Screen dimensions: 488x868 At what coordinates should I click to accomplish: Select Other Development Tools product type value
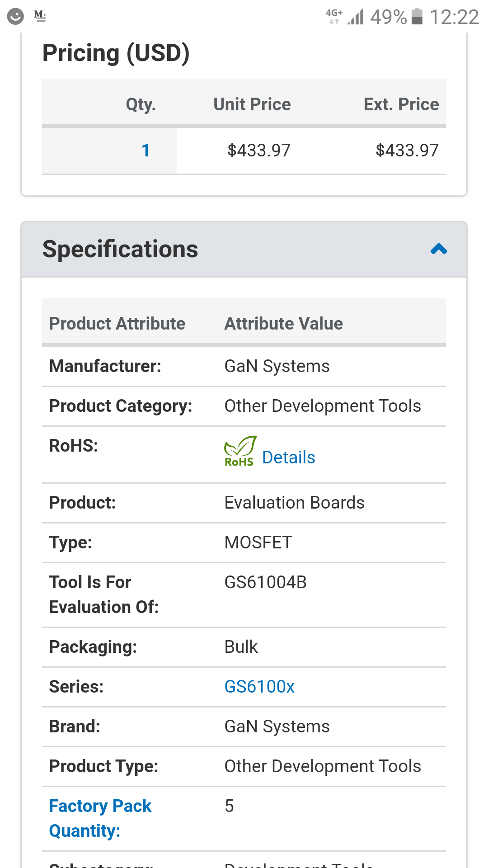click(x=323, y=766)
